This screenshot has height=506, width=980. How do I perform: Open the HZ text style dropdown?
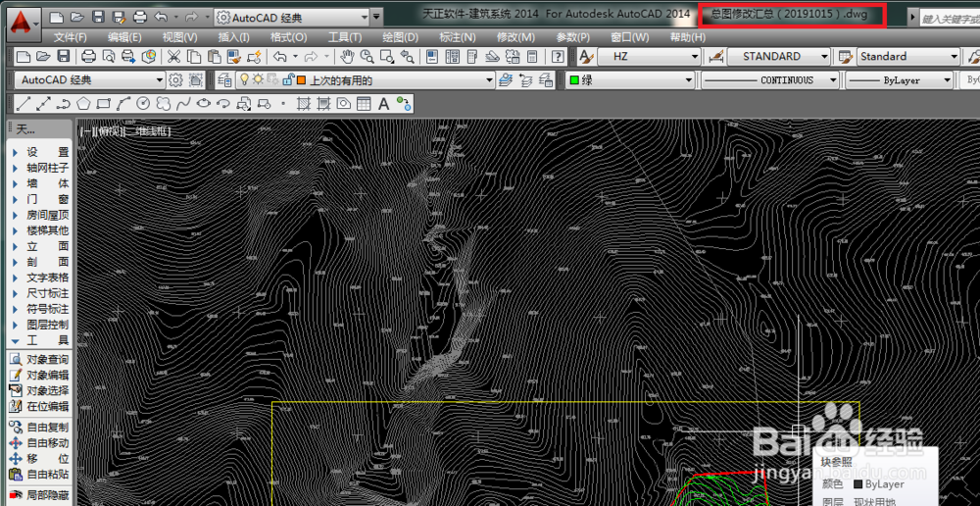coord(650,57)
